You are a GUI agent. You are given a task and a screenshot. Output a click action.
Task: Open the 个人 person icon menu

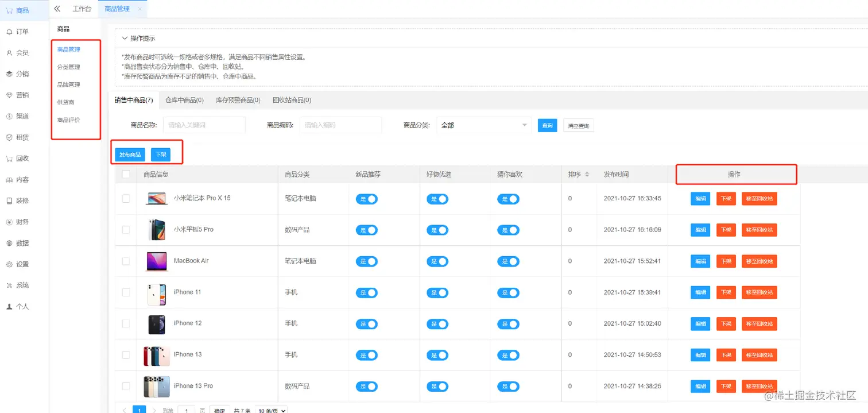[x=9, y=307]
